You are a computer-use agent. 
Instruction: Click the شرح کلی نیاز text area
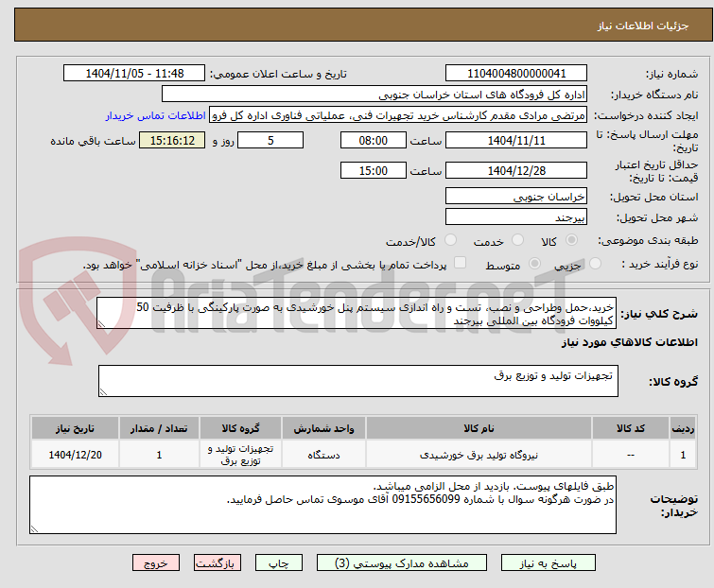[357, 313]
